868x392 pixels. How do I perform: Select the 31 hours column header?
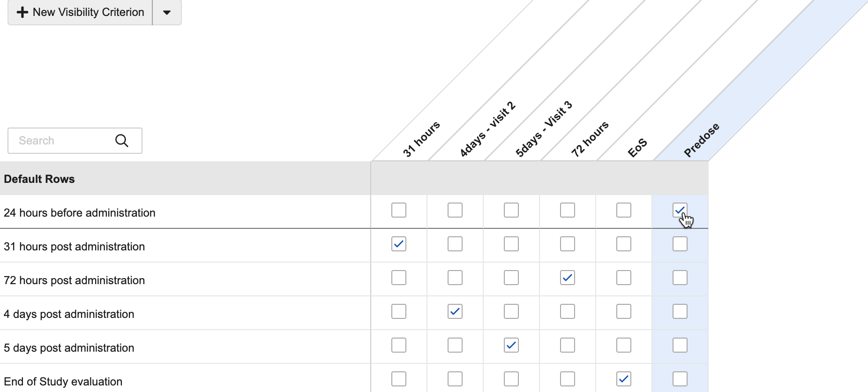pos(421,139)
